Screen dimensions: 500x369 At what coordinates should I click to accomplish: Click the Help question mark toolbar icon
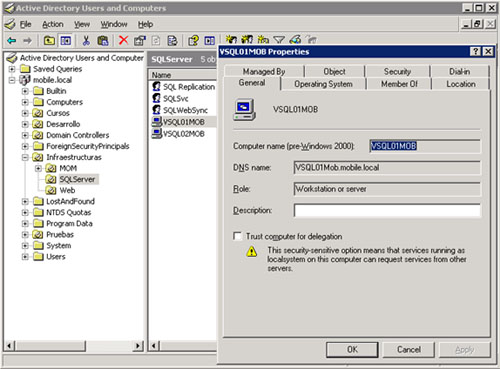[x=193, y=41]
